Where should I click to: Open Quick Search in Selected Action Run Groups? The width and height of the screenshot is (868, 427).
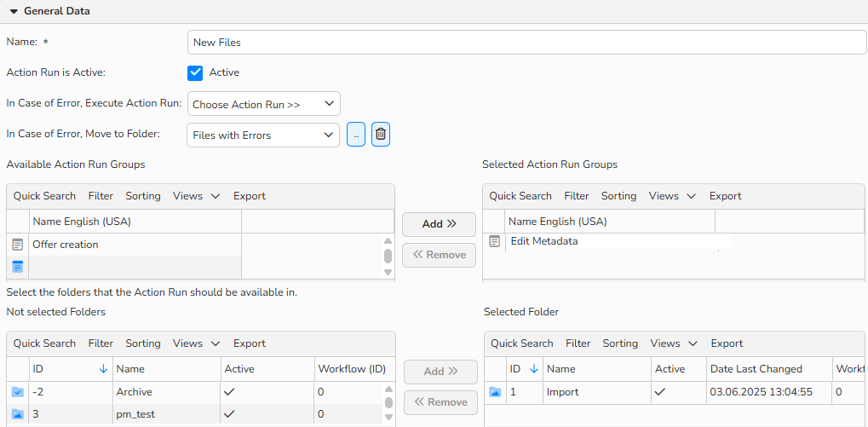520,196
